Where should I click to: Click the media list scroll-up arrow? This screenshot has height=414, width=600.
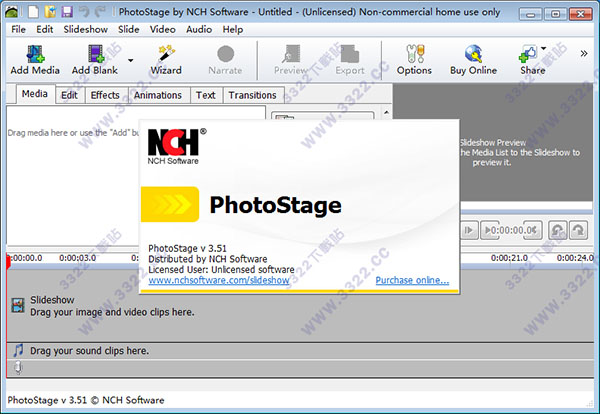point(386,112)
